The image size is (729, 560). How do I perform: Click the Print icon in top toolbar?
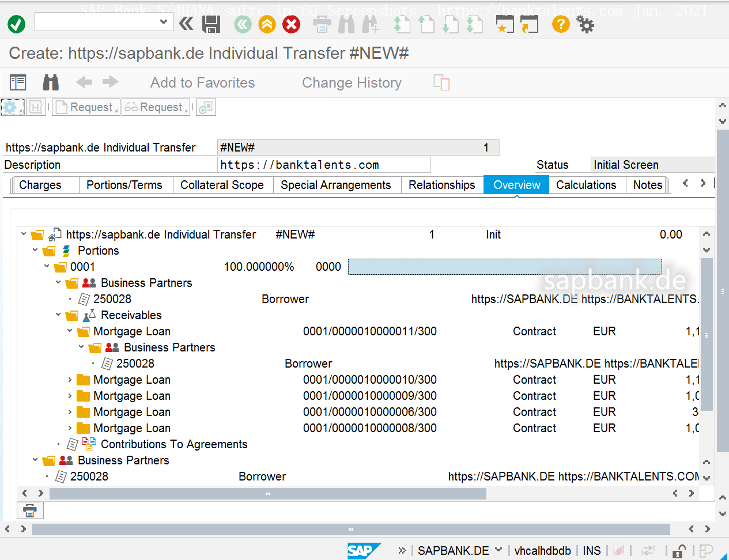coord(322,24)
